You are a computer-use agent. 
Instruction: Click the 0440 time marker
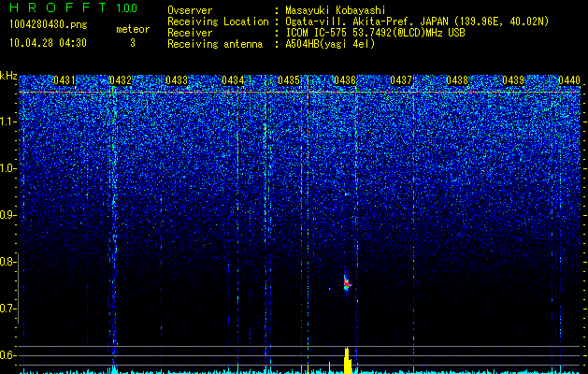pyautogui.click(x=569, y=80)
